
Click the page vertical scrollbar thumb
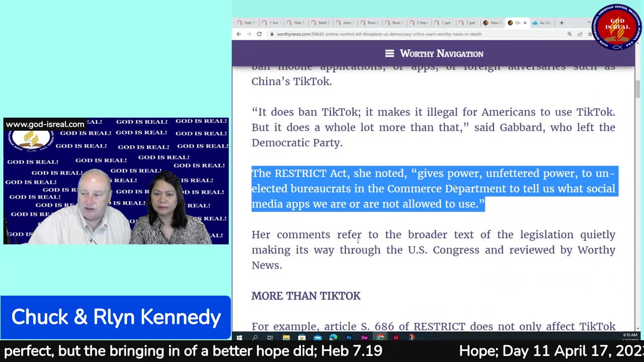pyautogui.click(x=637, y=89)
